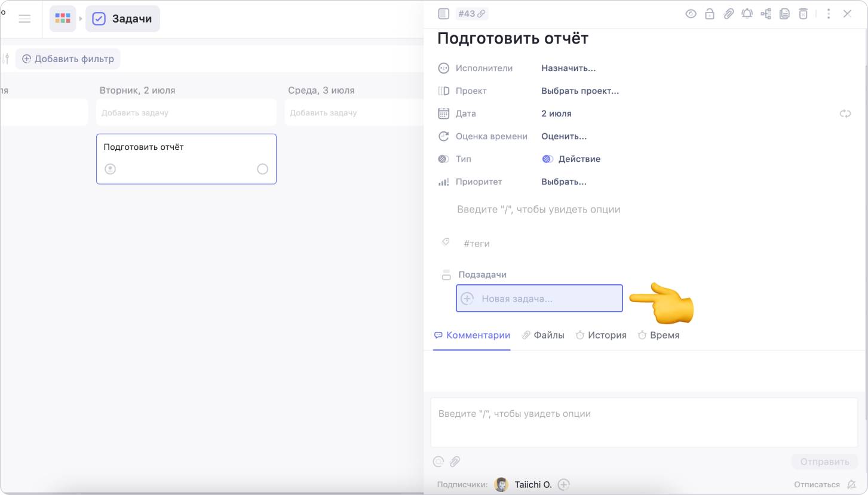Image resolution: width=868 pixels, height=495 pixels.
Task: Switch to the 'Файлы' tab
Action: click(x=543, y=335)
